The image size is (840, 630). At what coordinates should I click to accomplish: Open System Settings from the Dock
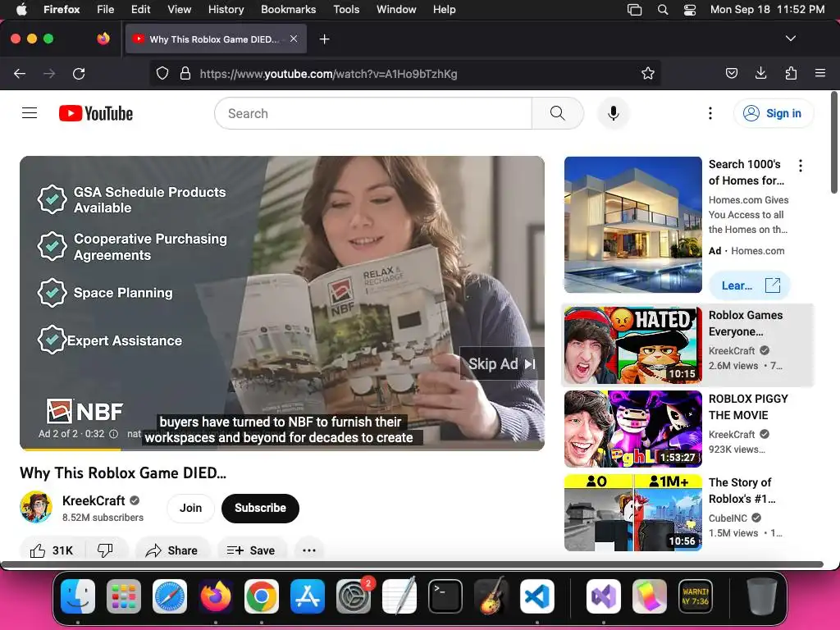click(x=354, y=596)
